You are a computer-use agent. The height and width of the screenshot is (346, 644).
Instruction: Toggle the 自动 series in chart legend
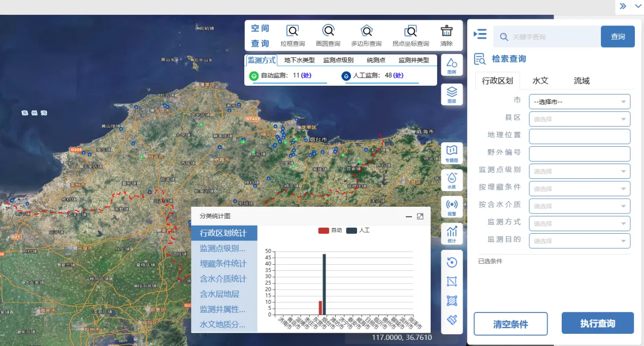coord(330,231)
